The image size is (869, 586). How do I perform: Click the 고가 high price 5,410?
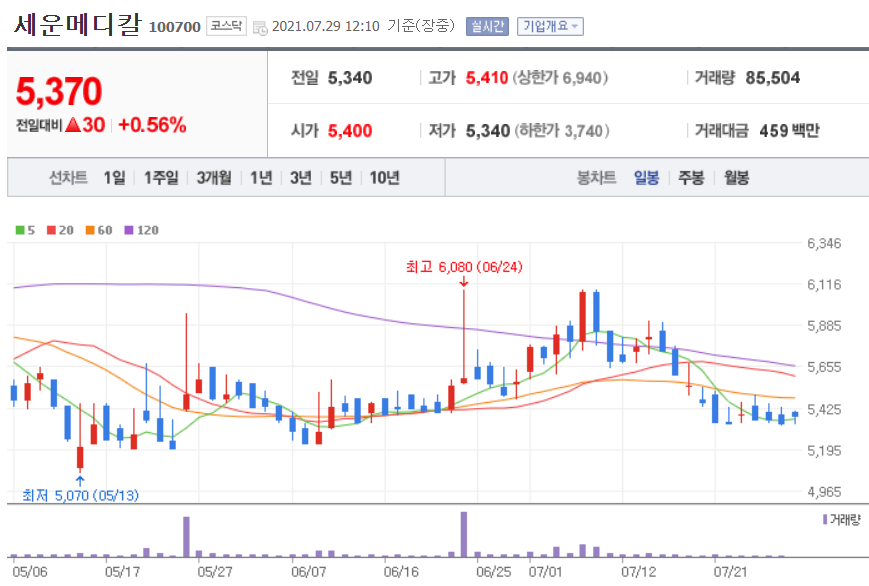point(487,78)
